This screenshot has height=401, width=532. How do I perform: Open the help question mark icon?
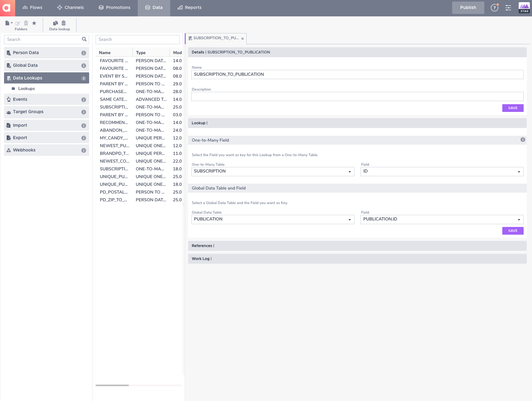[495, 8]
